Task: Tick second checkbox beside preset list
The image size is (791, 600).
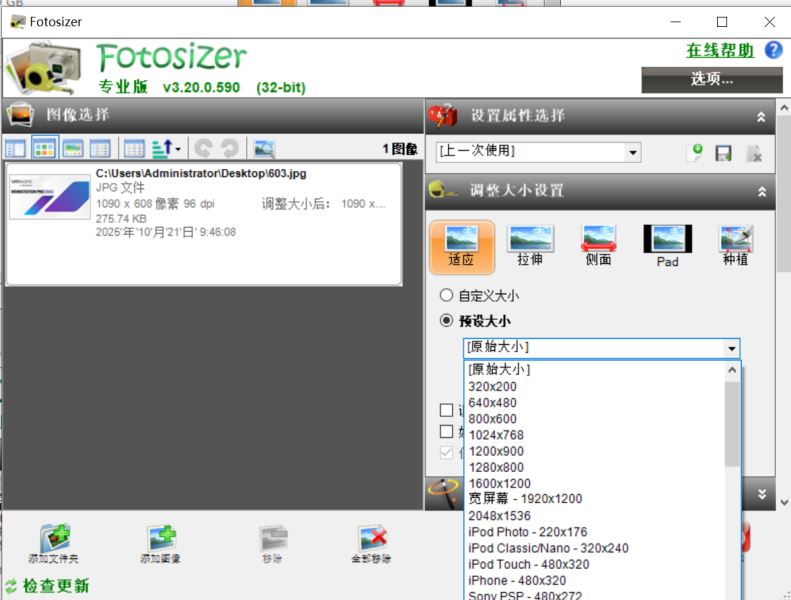Action: 446,431
